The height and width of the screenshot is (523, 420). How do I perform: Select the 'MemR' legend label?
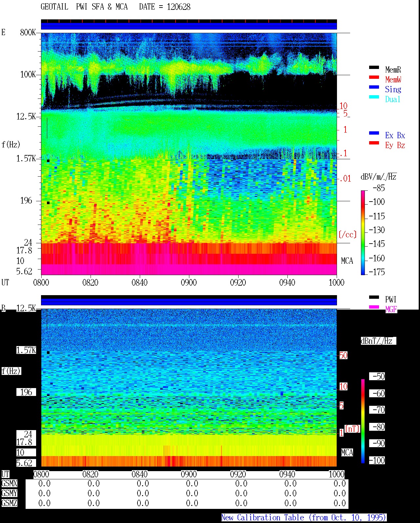pyautogui.click(x=393, y=70)
